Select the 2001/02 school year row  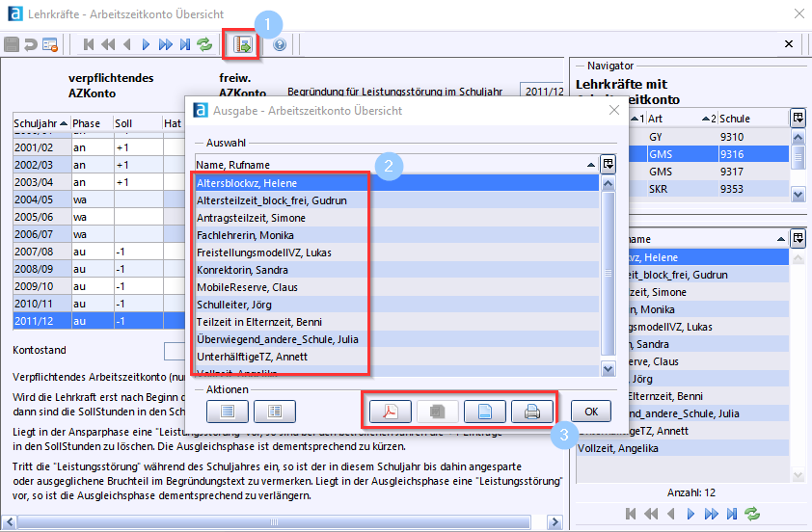pos(99,147)
